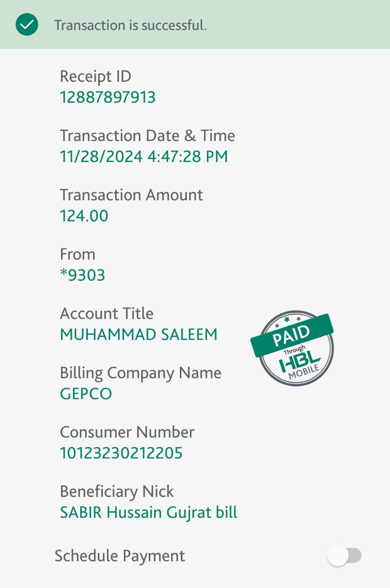Image resolution: width=390 pixels, height=588 pixels.
Task: Tap the billing company GEPCO
Action: [x=86, y=394]
